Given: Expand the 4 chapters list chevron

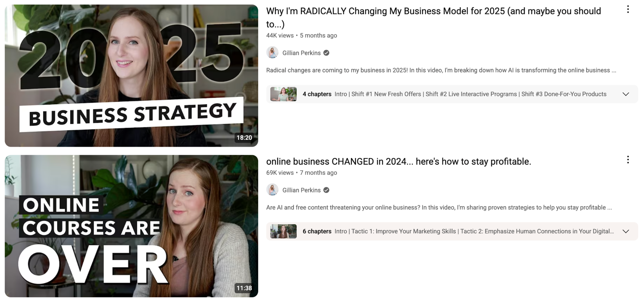Looking at the screenshot, I should click(626, 94).
